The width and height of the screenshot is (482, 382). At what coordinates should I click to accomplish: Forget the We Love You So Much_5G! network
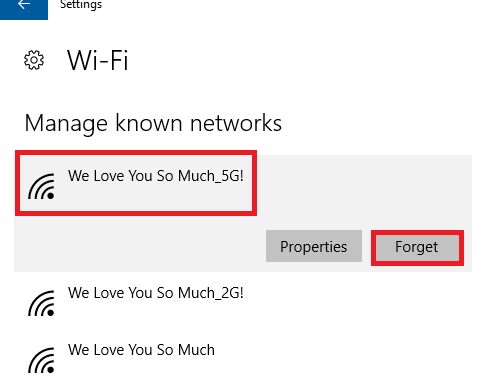pos(417,247)
